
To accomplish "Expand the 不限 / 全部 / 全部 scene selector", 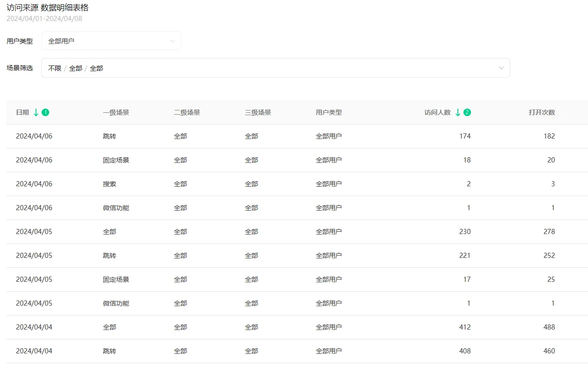I will coord(275,68).
